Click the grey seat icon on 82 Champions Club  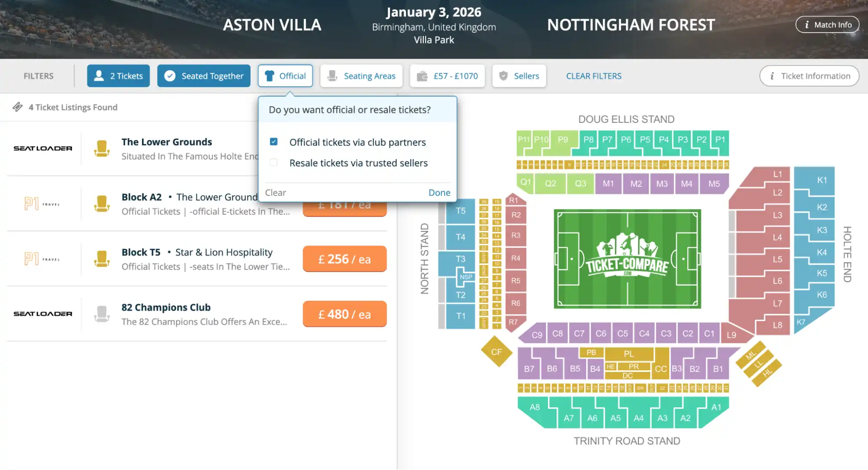(102, 313)
